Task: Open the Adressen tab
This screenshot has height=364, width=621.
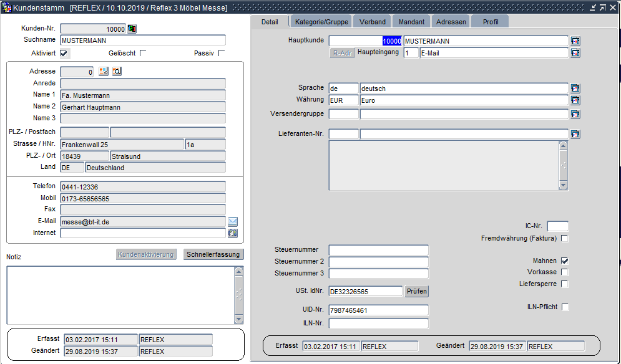Action: (x=451, y=22)
